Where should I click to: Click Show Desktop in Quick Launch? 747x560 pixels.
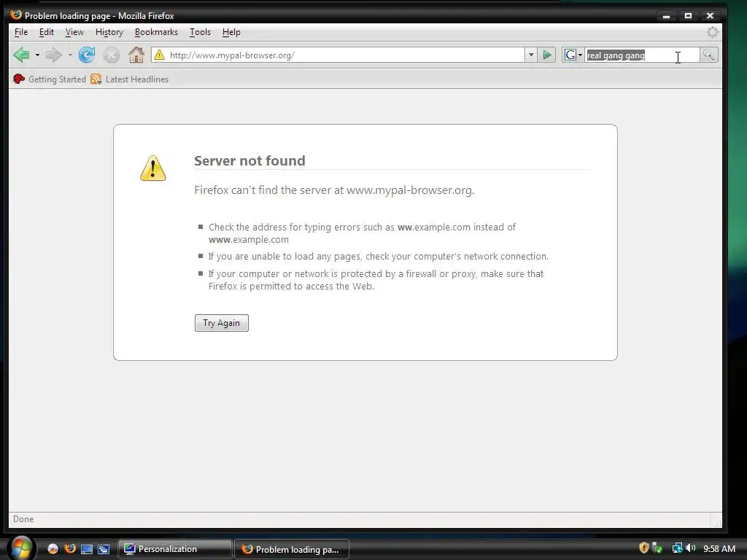(87, 549)
